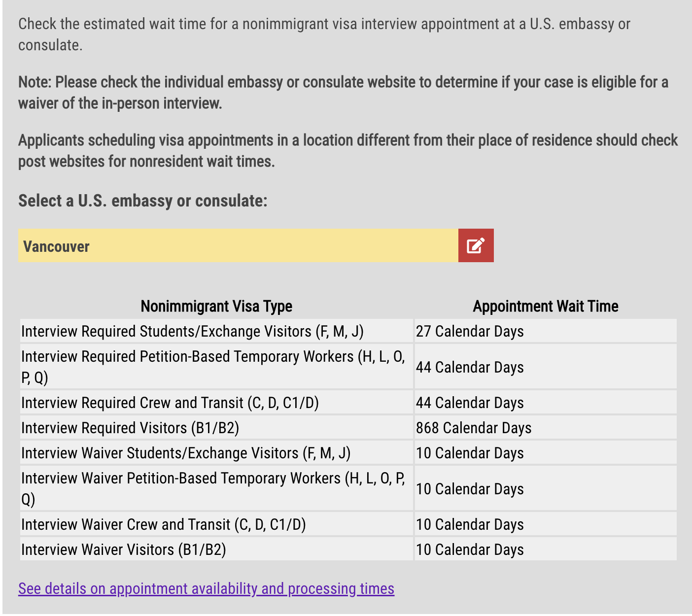Select Interview Waiver Crew and Transit row

pyautogui.click(x=348, y=524)
